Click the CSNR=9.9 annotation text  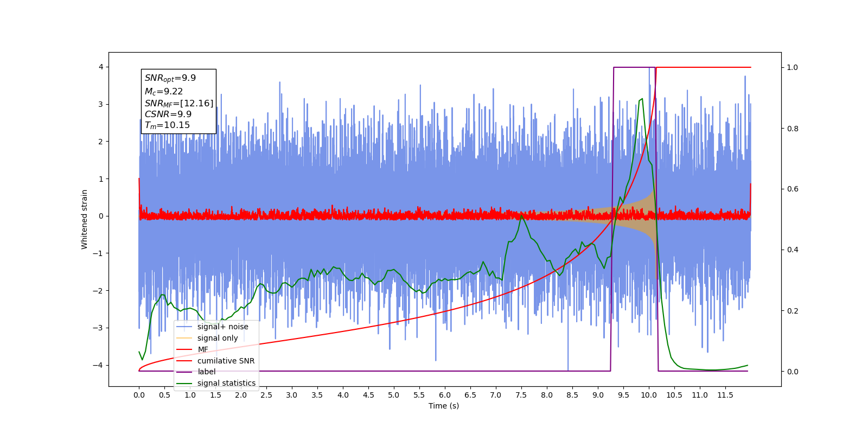168,114
